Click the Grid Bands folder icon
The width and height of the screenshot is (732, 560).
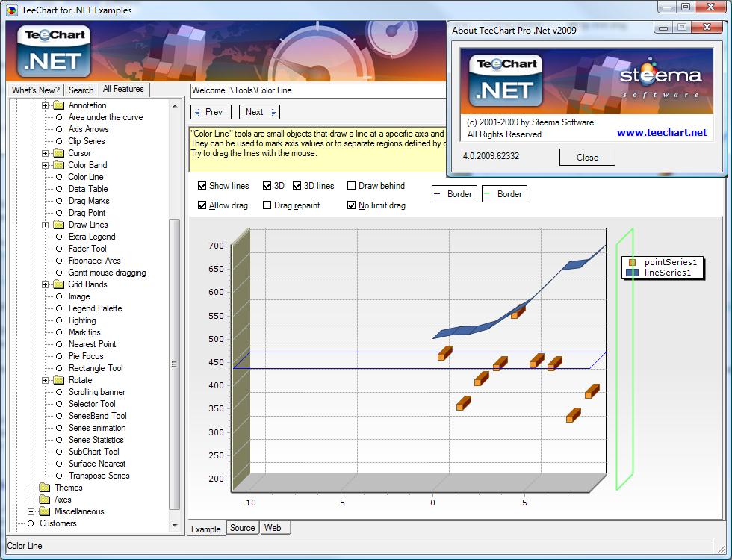pyautogui.click(x=59, y=284)
